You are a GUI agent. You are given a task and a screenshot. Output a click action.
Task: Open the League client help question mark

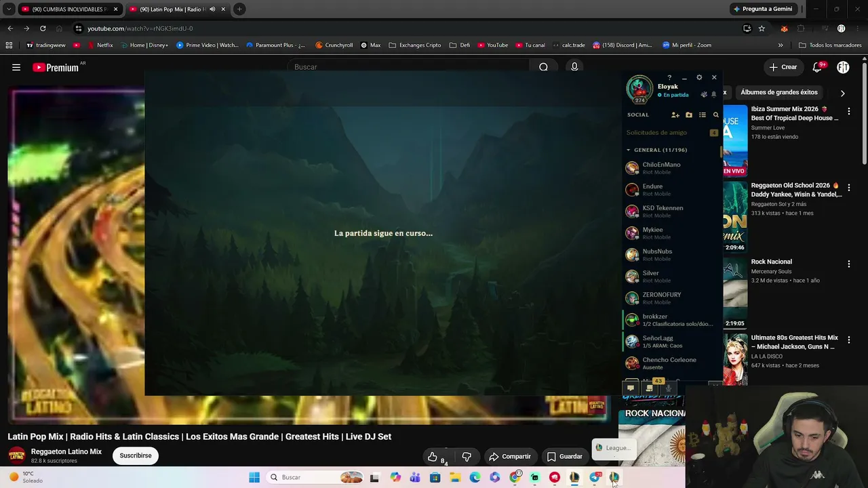669,77
